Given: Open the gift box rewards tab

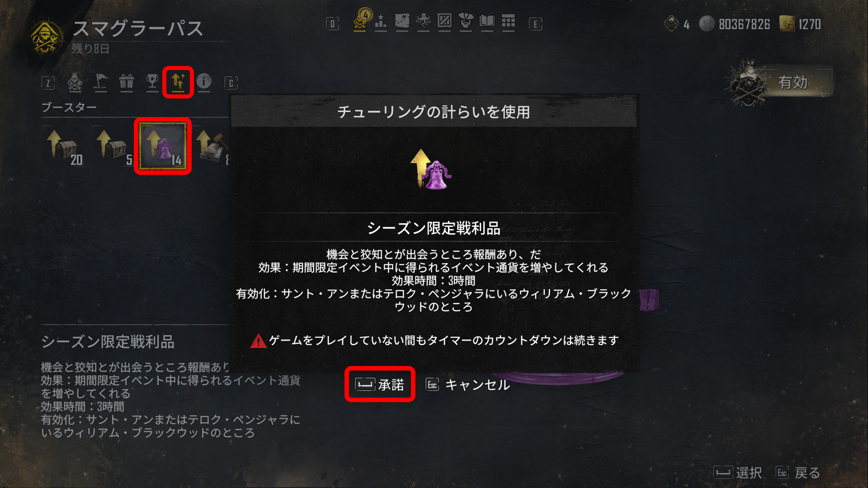Looking at the screenshot, I should pyautogui.click(x=127, y=81).
